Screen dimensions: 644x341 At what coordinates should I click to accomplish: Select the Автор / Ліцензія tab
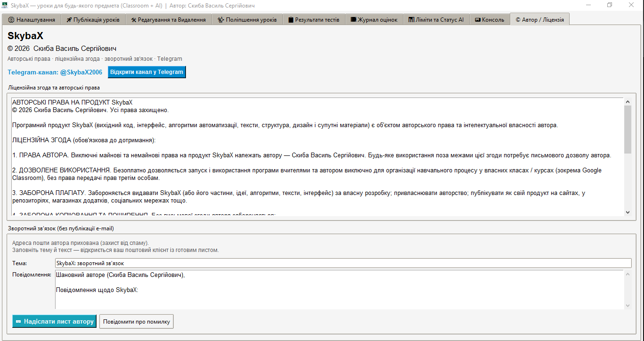tap(539, 19)
